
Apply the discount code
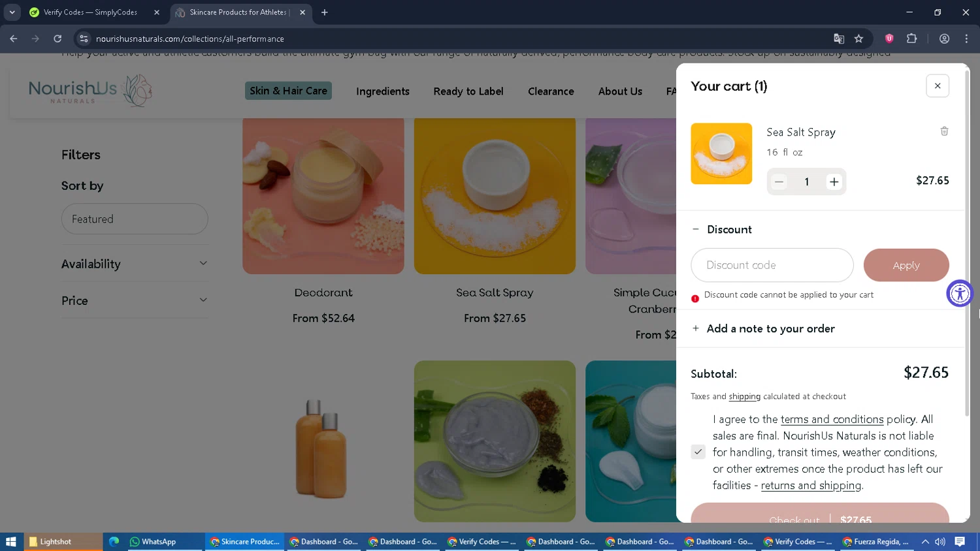click(x=906, y=265)
